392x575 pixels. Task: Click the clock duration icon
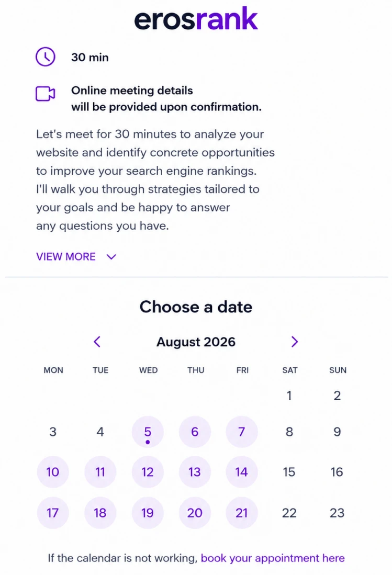[46, 57]
